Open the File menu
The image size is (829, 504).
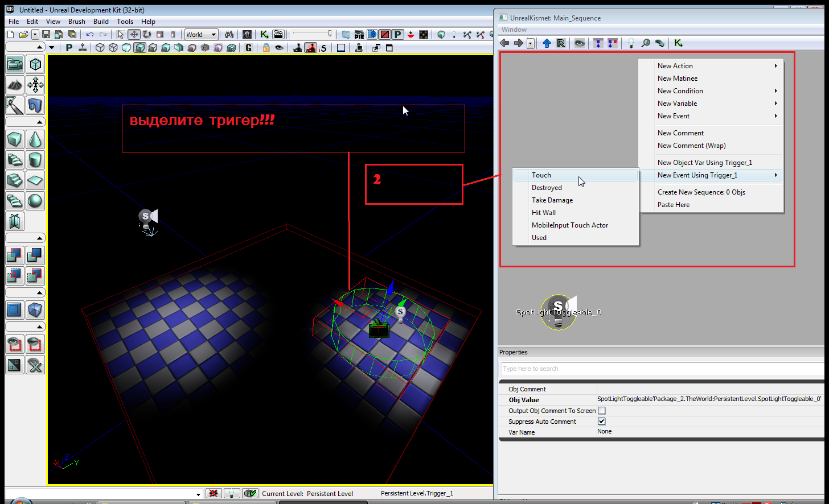point(14,22)
